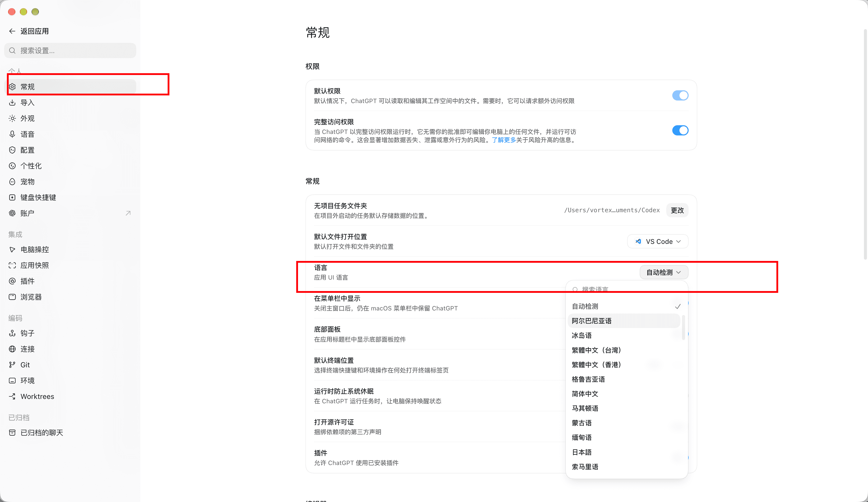Viewport: 868px width, 502px height.
Task: Open the 了解更多 link
Action: coord(504,140)
